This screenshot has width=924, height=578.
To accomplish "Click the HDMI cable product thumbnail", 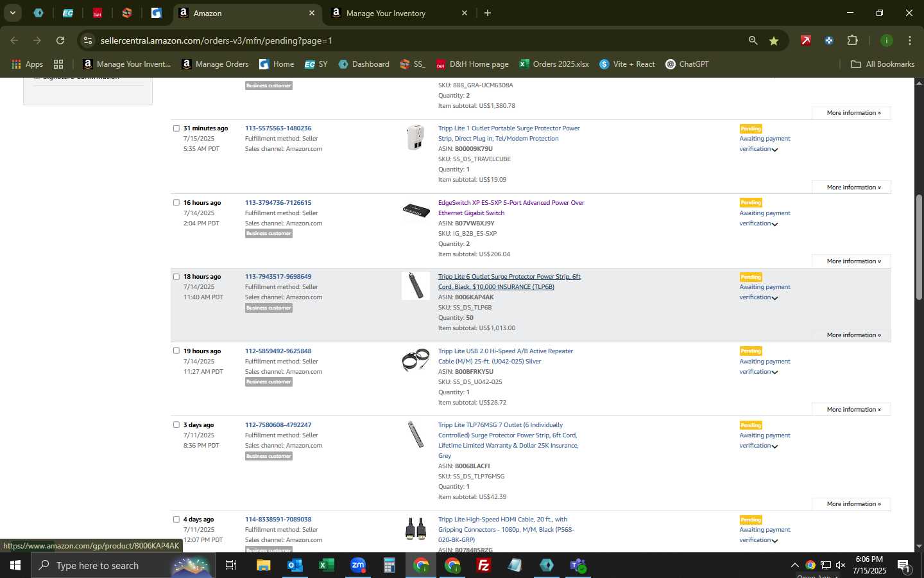I will tap(416, 529).
